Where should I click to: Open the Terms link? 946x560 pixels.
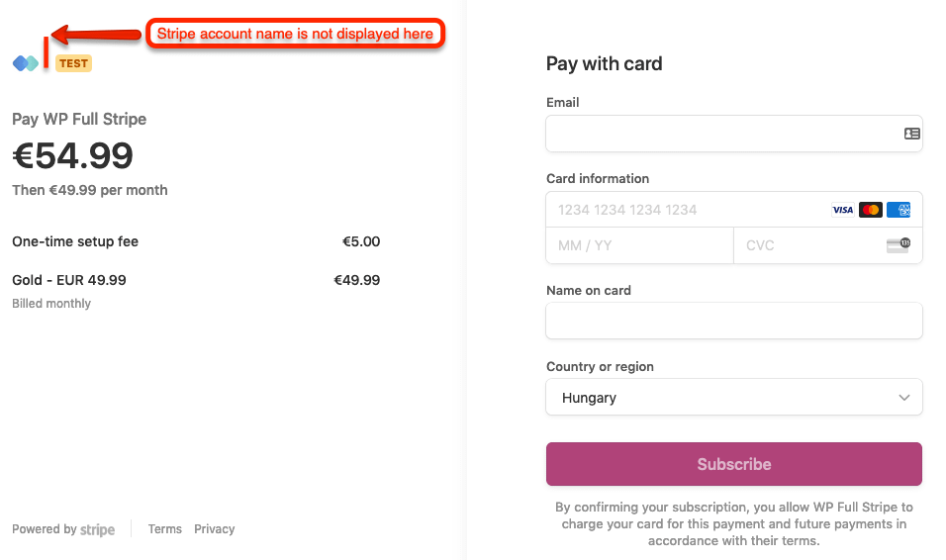coord(165,529)
